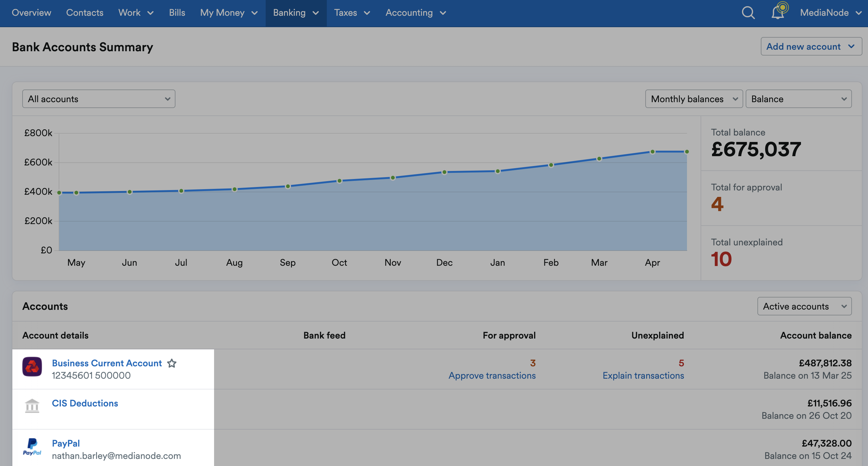The height and width of the screenshot is (466, 868).
Task: Open the PayPal account link
Action: (66, 443)
